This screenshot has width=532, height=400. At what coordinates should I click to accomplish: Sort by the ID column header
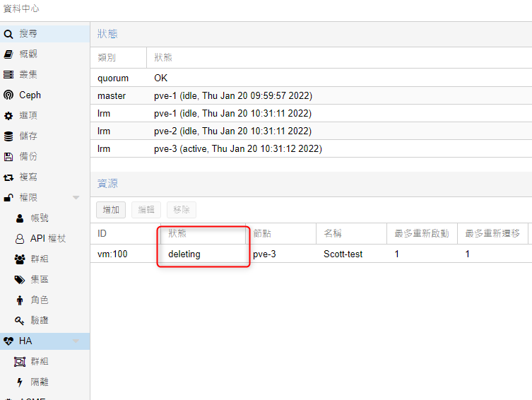pos(126,233)
